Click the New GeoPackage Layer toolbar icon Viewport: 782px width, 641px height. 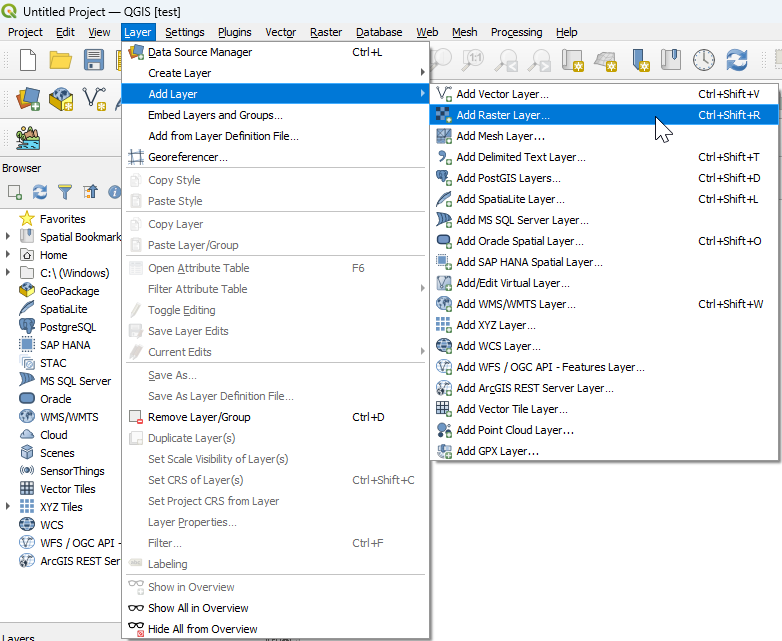[x=61, y=98]
